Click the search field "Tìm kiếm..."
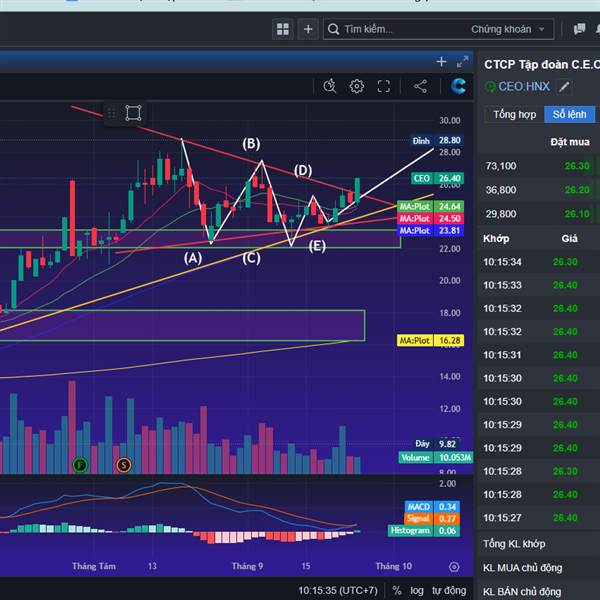The height and width of the screenshot is (600, 600). pyautogui.click(x=398, y=29)
